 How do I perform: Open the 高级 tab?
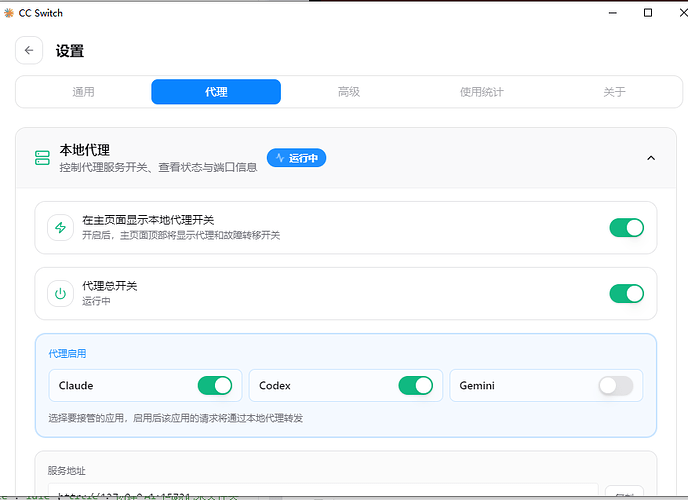(x=349, y=92)
